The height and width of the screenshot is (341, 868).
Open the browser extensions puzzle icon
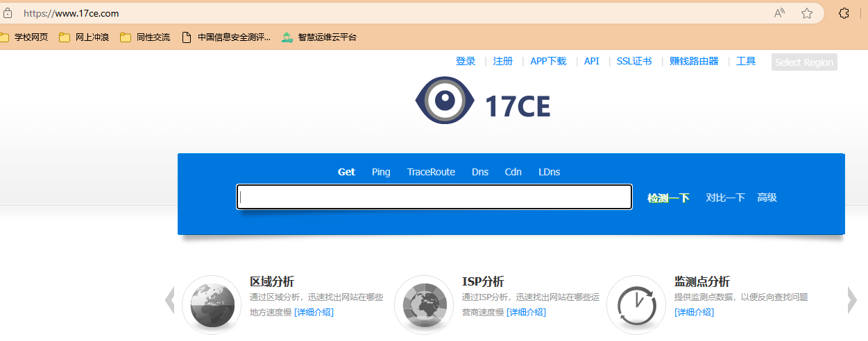click(844, 13)
